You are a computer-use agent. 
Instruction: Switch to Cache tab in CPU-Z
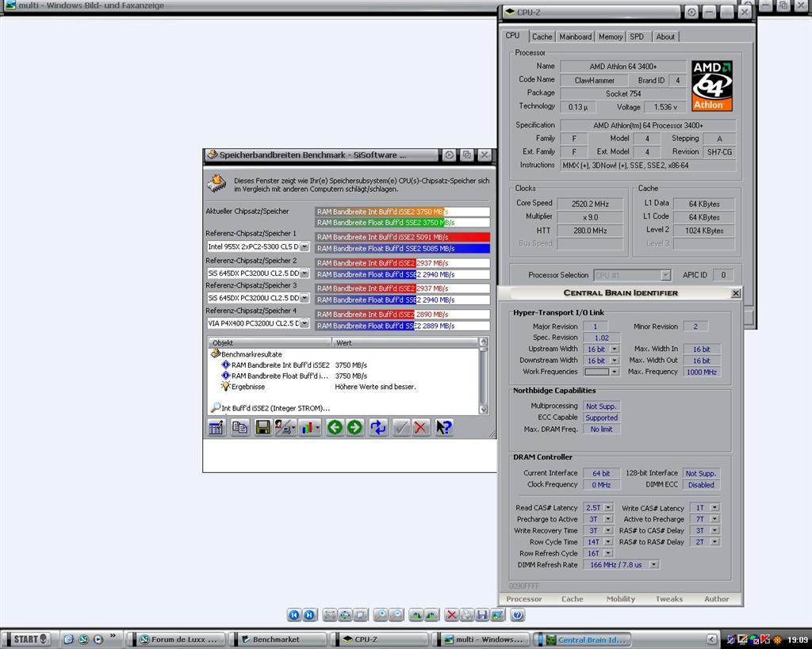[542, 36]
